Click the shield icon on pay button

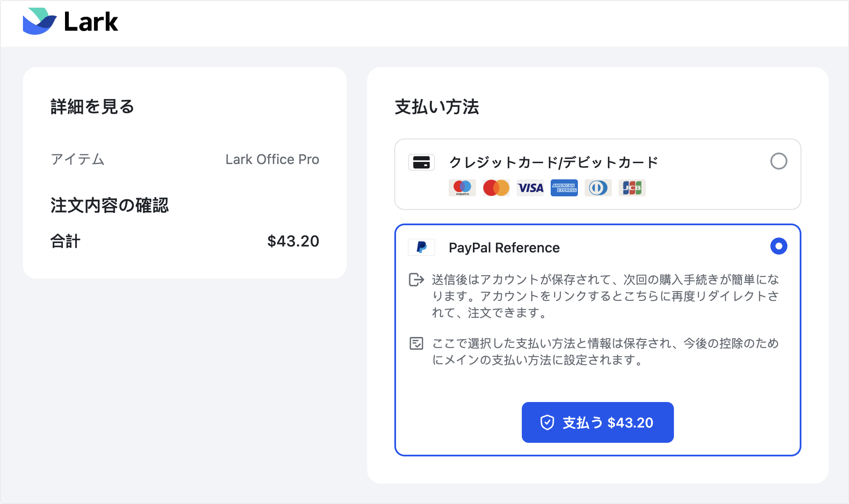pos(547,422)
